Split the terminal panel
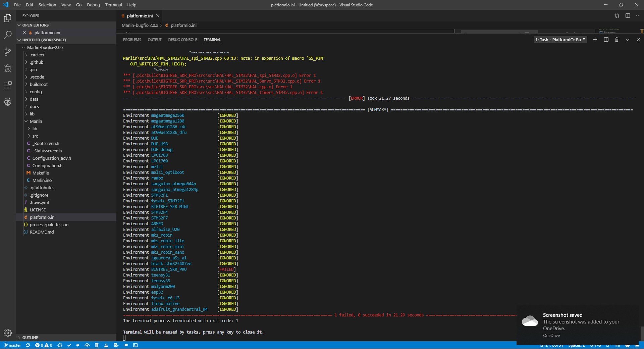The image size is (644, 349). point(606,40)
